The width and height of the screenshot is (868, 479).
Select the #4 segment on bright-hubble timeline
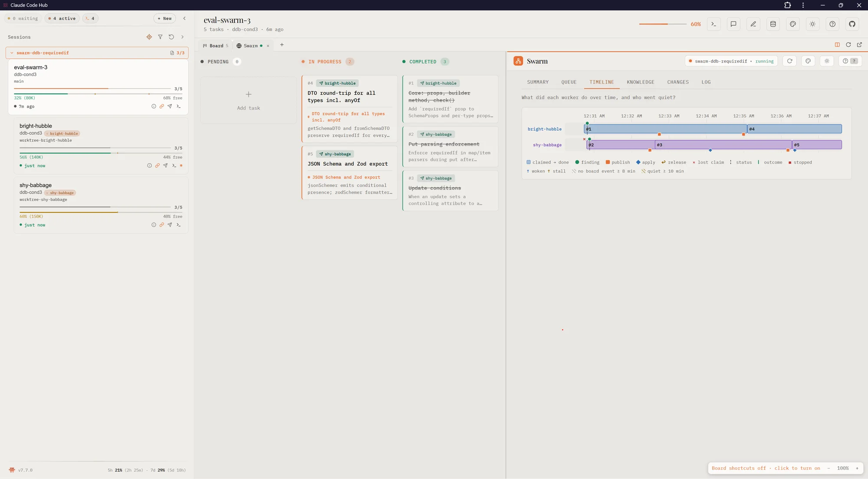click(795, 129)
